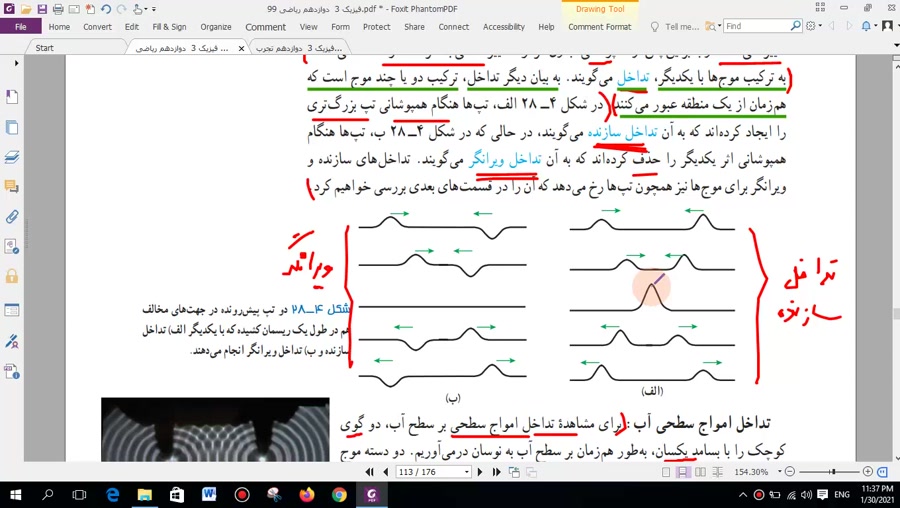Open the Protect ribbon tab
The image size is (900, 508).
click(377, 26)
